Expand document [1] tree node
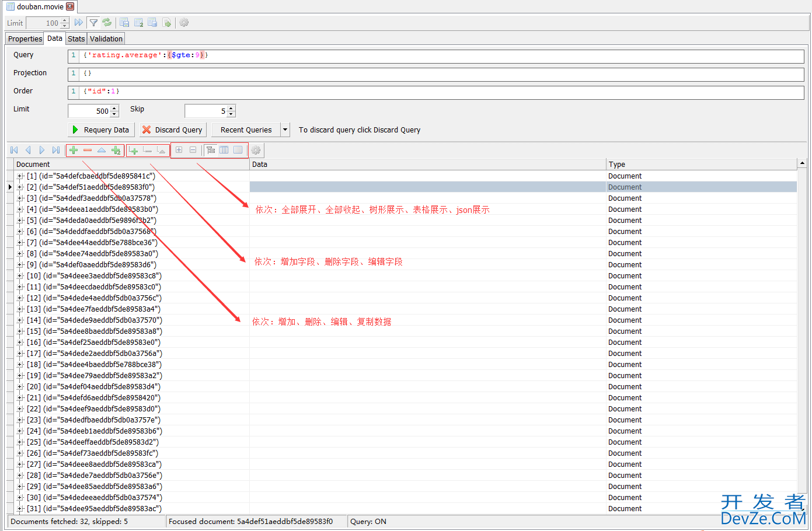812x531 pixels. tap(20, 176)
